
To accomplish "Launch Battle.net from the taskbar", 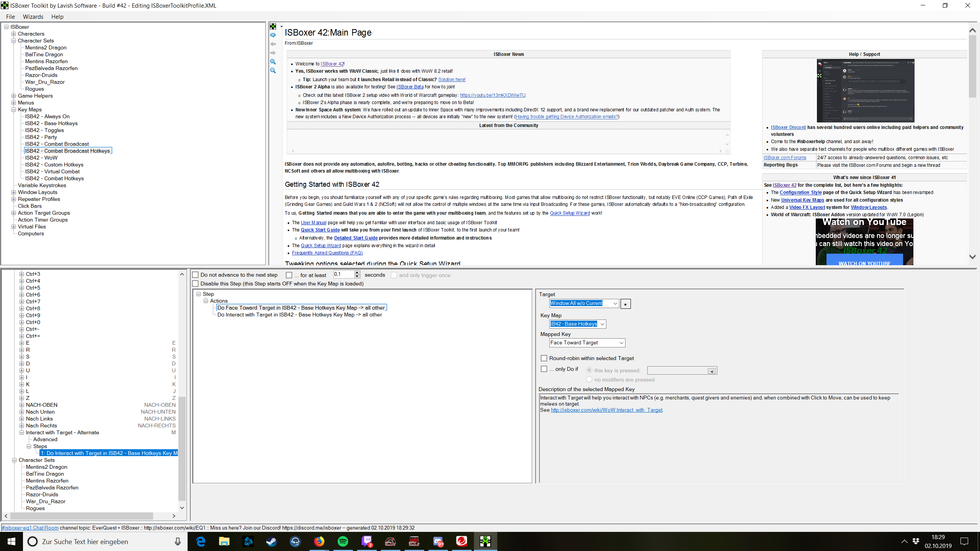I will [248, 541].
